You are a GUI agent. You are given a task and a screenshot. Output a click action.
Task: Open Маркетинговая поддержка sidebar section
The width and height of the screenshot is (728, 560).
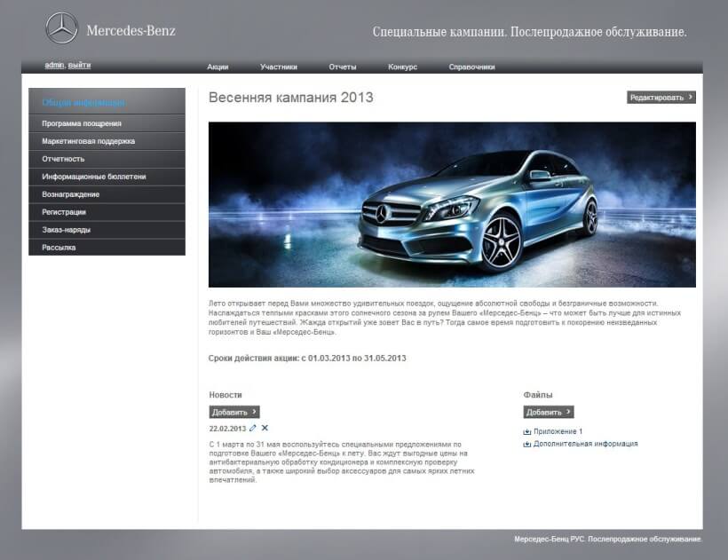pyautogui.click(x=107, y=141)
